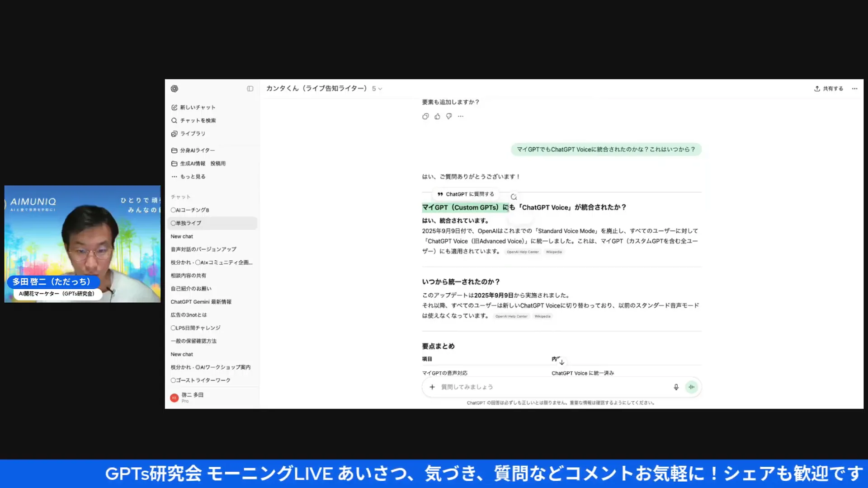Click the 共有する share button
This screenshot has width=868, height=488.
click(x=829, y=89)
